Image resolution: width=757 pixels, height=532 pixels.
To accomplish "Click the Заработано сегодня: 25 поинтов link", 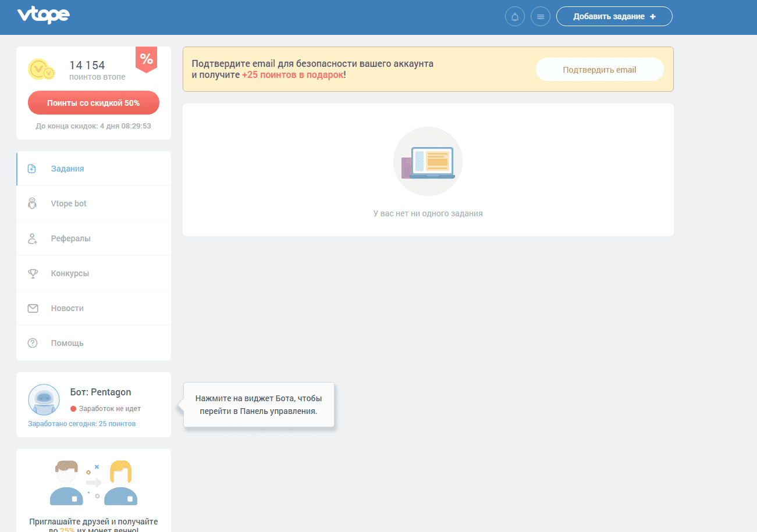I will 81,424.
